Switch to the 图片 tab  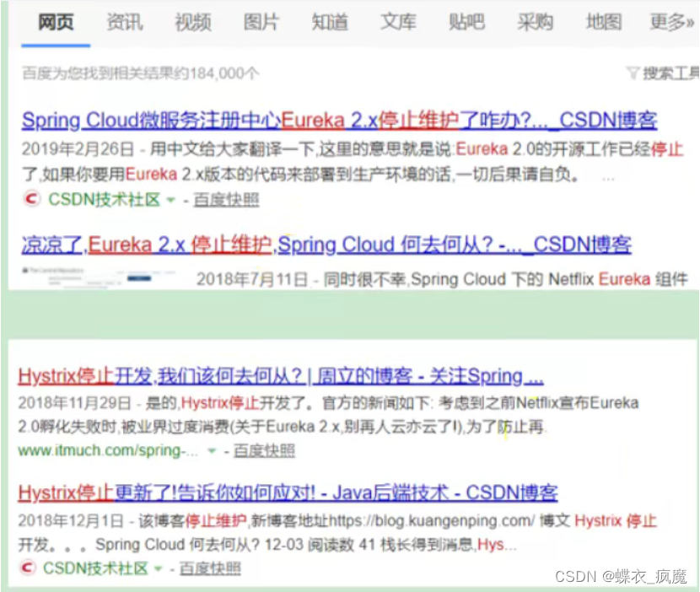(261, 22)
